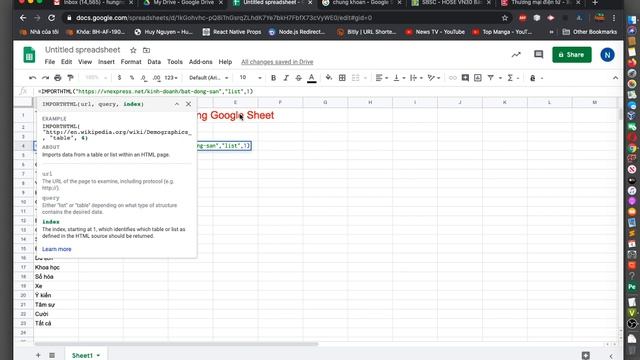Toggle bold formatting
This screenshot has width=640, height=360.
[273, 78]
